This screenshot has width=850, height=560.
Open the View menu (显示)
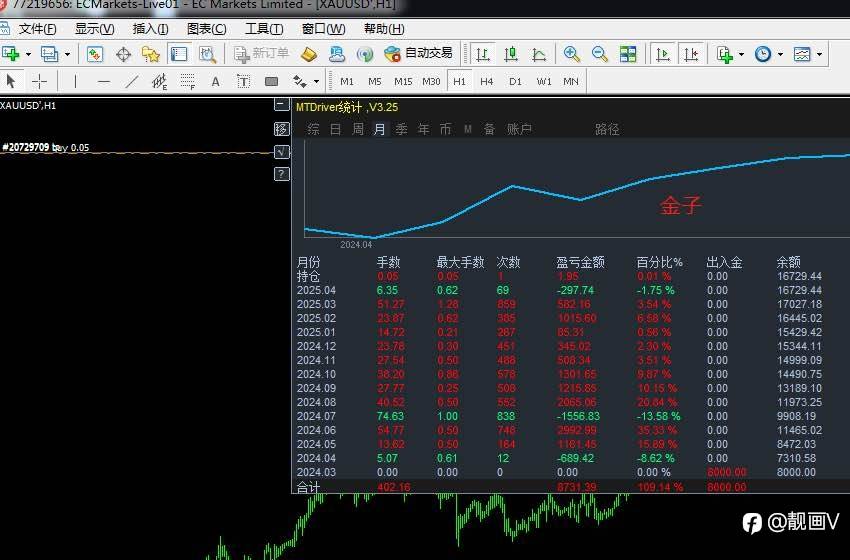(94, 29)
